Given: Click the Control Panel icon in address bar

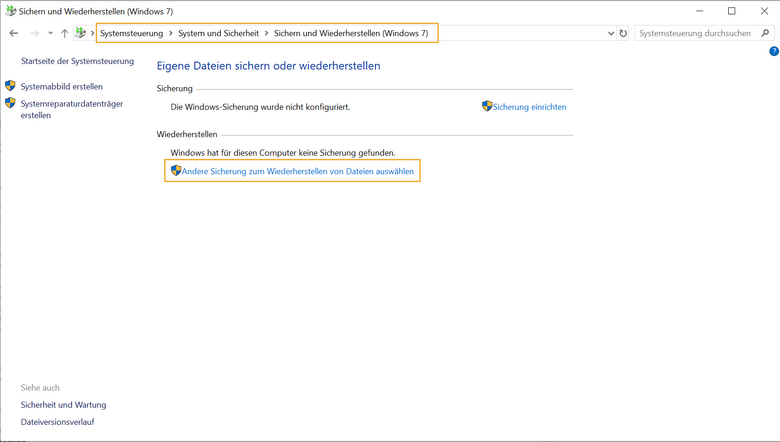Looking at the screenshot, I should [x=80, y=33].
